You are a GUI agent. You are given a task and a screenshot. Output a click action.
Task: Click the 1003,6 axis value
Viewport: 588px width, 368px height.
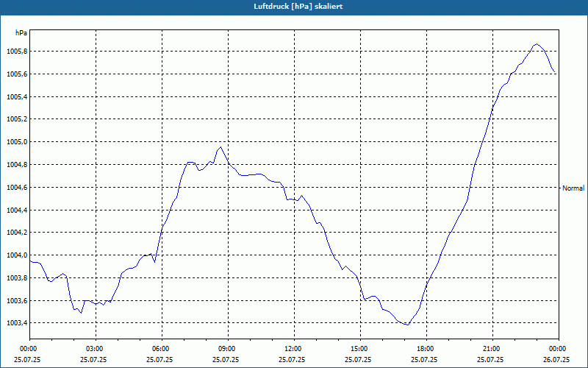coord(17,301)
